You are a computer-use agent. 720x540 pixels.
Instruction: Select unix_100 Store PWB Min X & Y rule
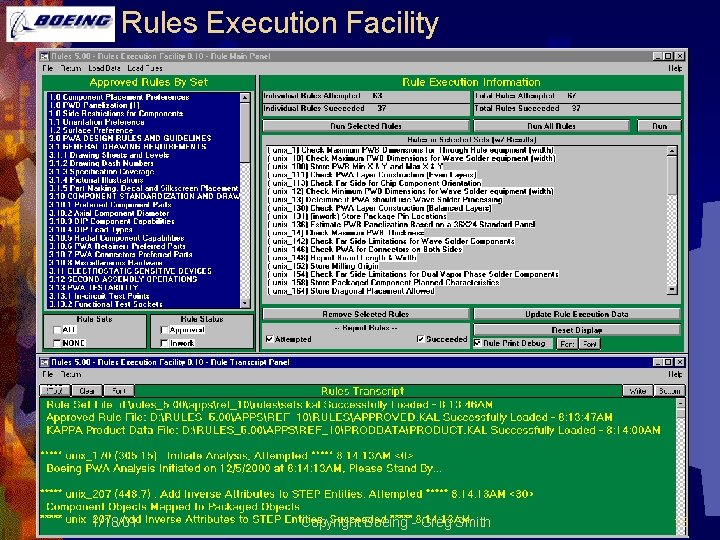[355, 166]
